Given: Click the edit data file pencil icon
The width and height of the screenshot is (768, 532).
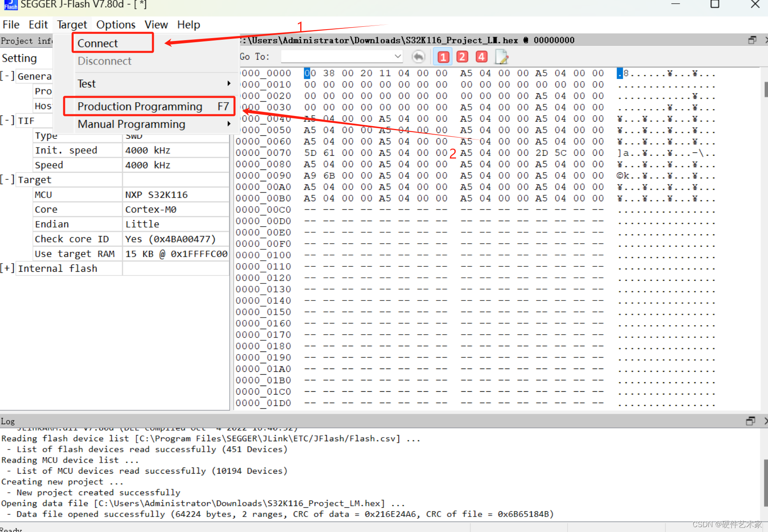Looking at the screenshot, I should (x=502, y=57).
